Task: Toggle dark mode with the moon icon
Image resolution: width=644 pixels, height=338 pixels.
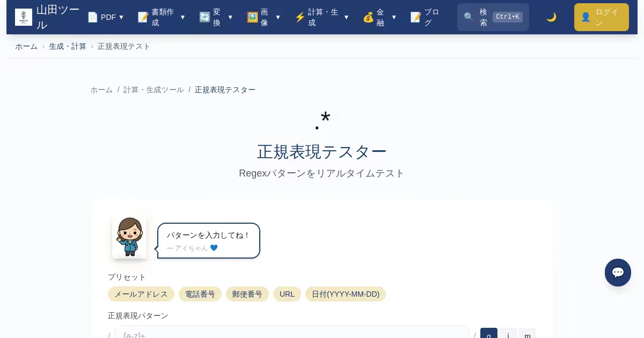Action: [x=551, y=17]
